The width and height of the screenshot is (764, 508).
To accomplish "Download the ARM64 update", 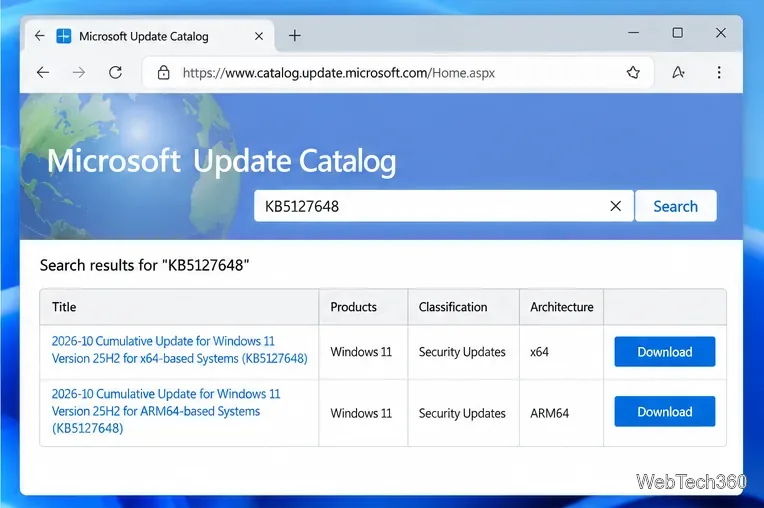I will click(x=665, y=412).
